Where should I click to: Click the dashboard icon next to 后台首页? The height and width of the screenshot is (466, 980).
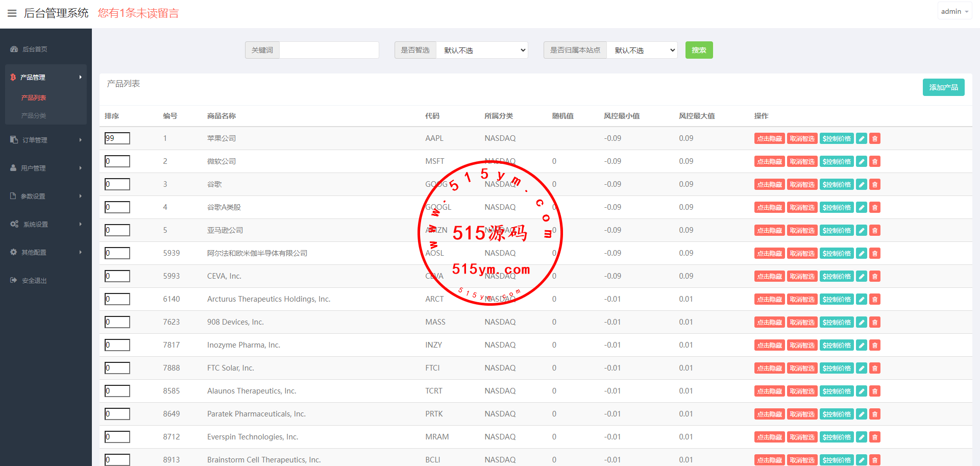(x=14, y=49)
